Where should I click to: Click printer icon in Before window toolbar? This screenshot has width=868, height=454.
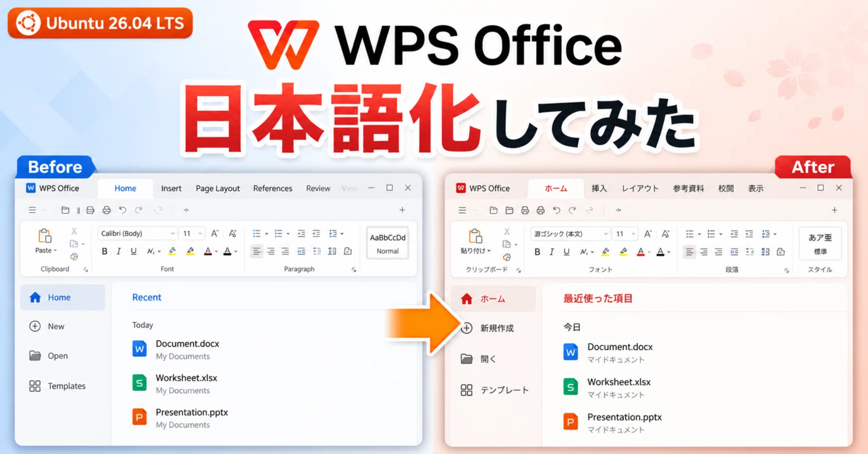[x=106, y=210]
